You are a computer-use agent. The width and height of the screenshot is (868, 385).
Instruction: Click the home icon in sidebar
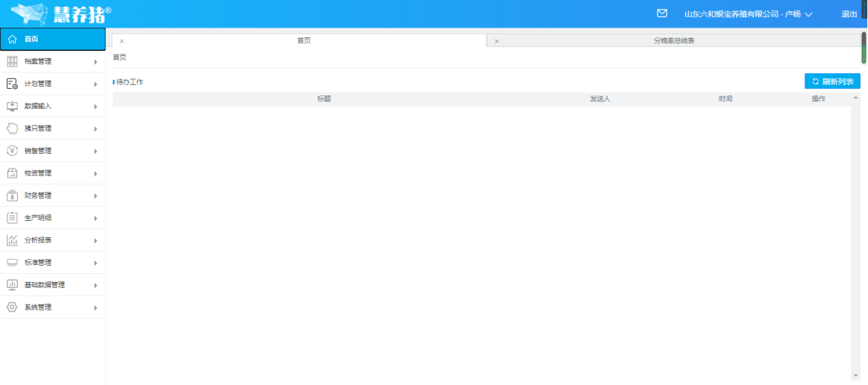12,40
